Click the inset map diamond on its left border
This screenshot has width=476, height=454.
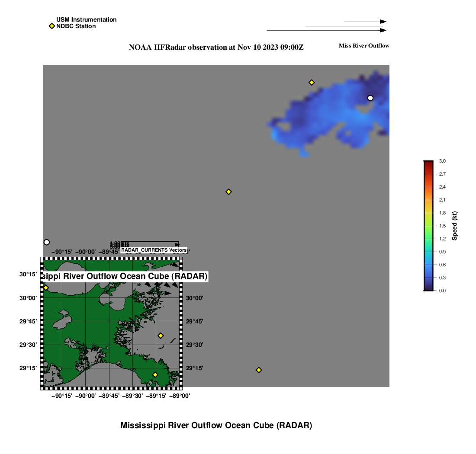click(46, 288)
